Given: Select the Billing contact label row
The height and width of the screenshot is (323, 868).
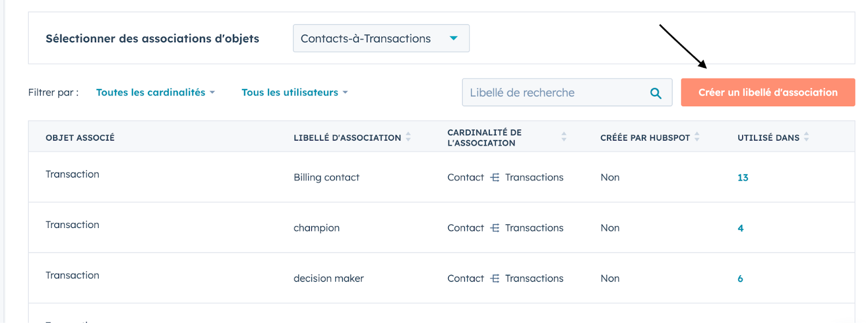Looking at the screenshot, I should (x=442, y=177).
